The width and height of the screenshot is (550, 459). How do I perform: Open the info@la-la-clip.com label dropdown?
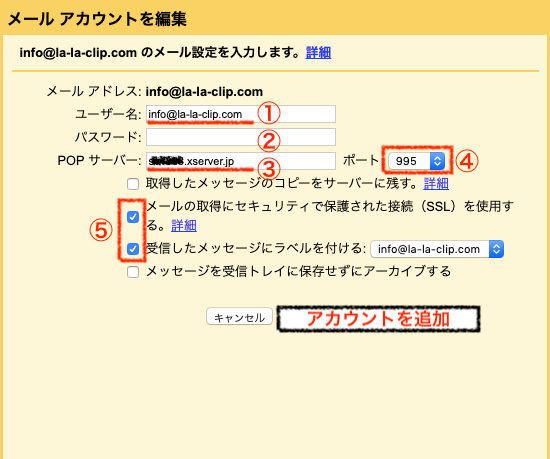tap(437, 249)
